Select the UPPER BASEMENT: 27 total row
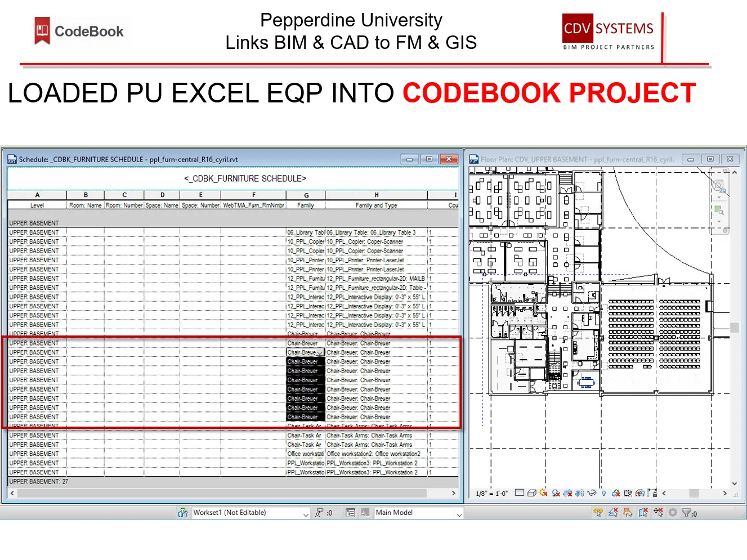This screenshot has width=747, height=560. pyautogui.click(x=233, y=482)
